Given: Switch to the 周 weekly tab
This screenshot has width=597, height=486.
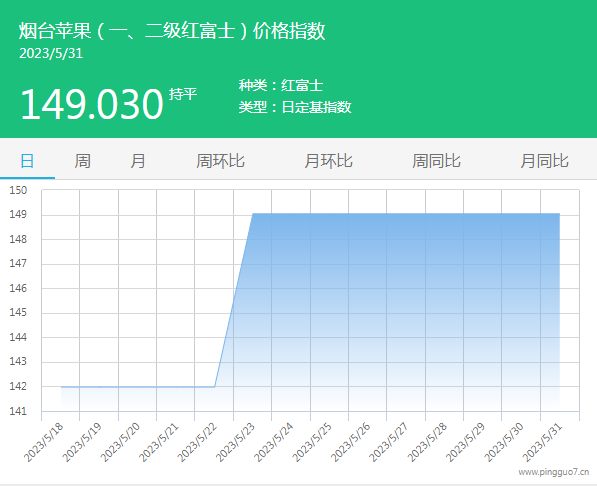Looking at the screenshot, I should (83, 161).
